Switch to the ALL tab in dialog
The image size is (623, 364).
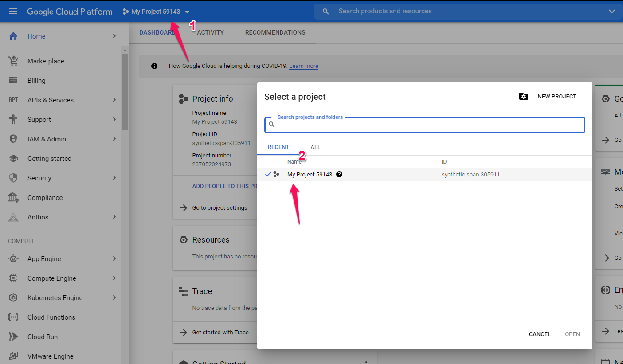click(x=315, y=147)
